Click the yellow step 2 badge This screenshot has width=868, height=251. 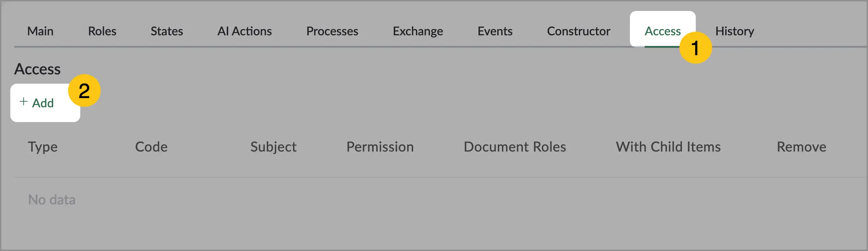[84, 91]
